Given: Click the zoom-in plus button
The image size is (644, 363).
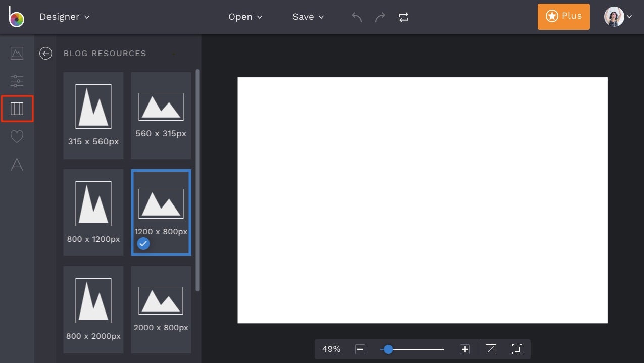Looking at the screenshot, I should (464, 349).
